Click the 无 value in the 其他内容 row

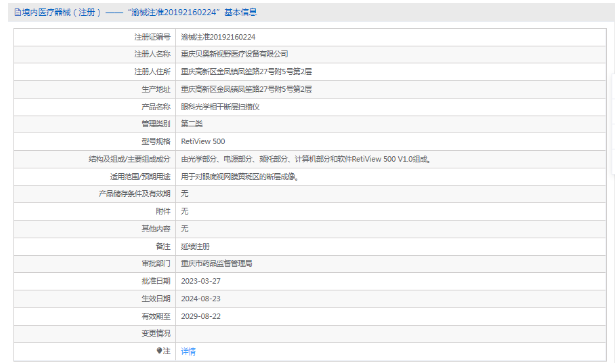(184, 228)
